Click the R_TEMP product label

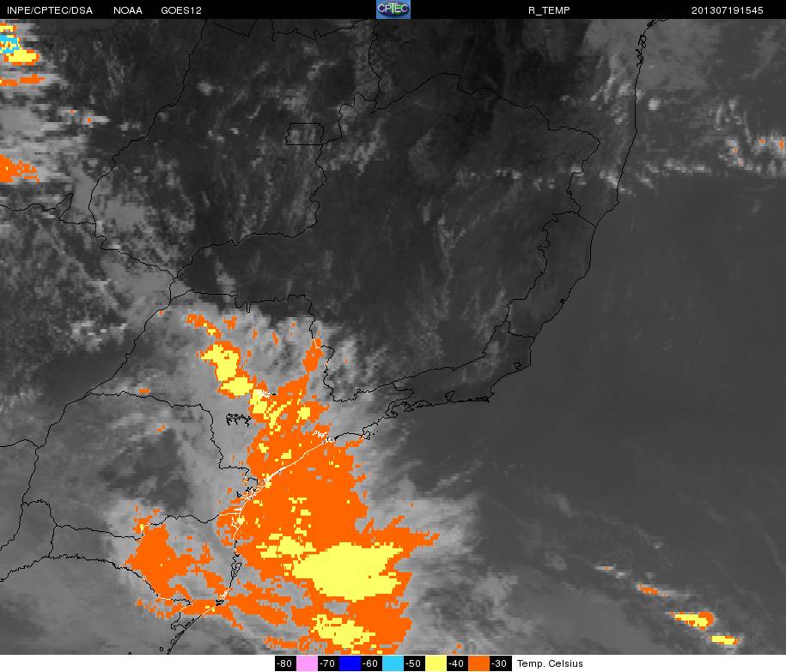(x=549, y=10)
